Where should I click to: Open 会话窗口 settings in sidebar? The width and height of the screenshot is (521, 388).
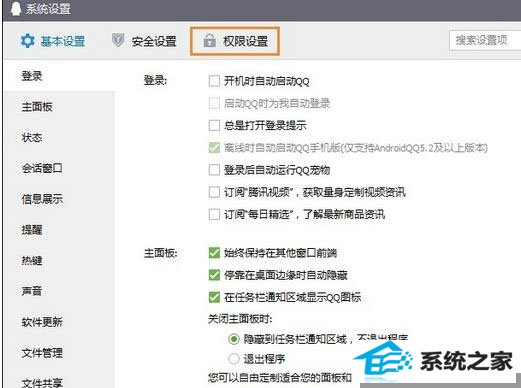[x=42, y=168]
